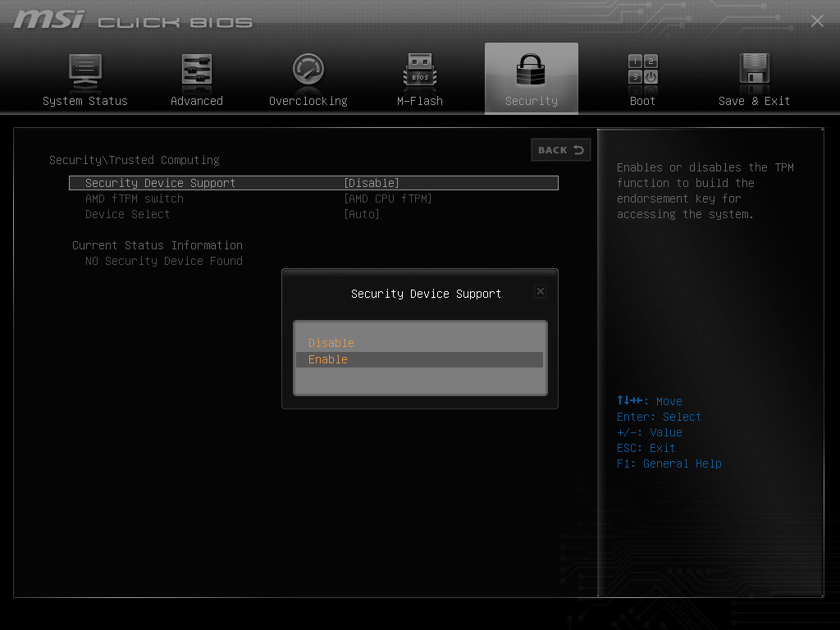Open the System Status section
The image size is (840, 630).
coord(85,78)
